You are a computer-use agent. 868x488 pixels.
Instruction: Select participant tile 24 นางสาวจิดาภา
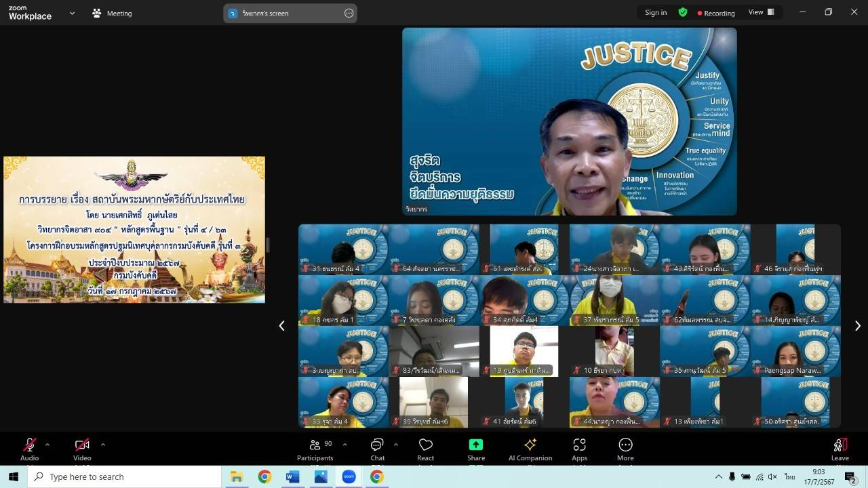614,249
